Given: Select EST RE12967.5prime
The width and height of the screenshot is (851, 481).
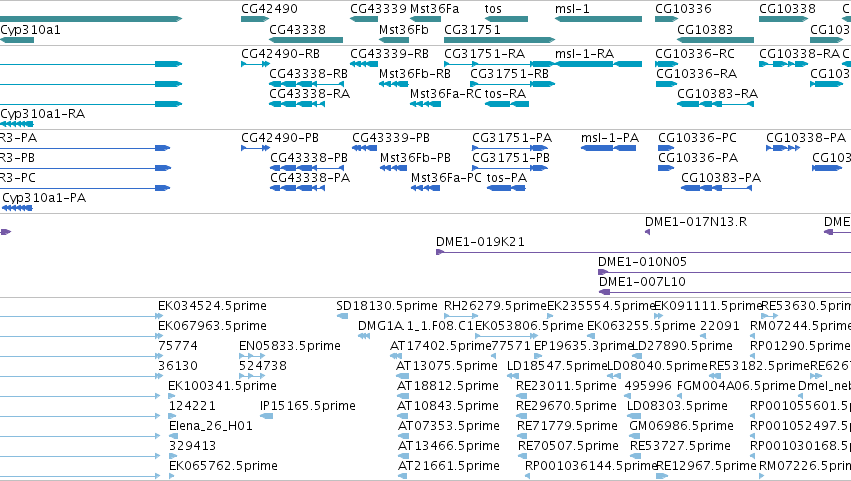Looking at the screenshot, I should (x=706, y=466).
